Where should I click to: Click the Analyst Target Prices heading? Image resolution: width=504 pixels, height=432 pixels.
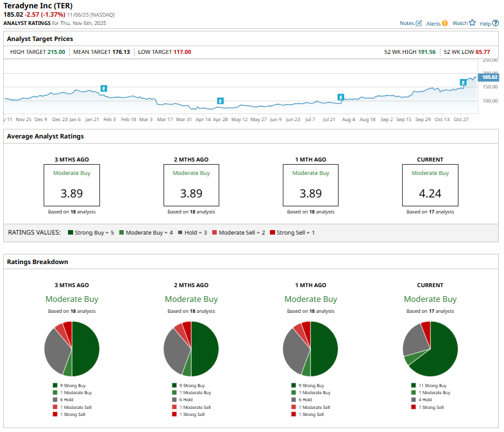coord(40,39)
